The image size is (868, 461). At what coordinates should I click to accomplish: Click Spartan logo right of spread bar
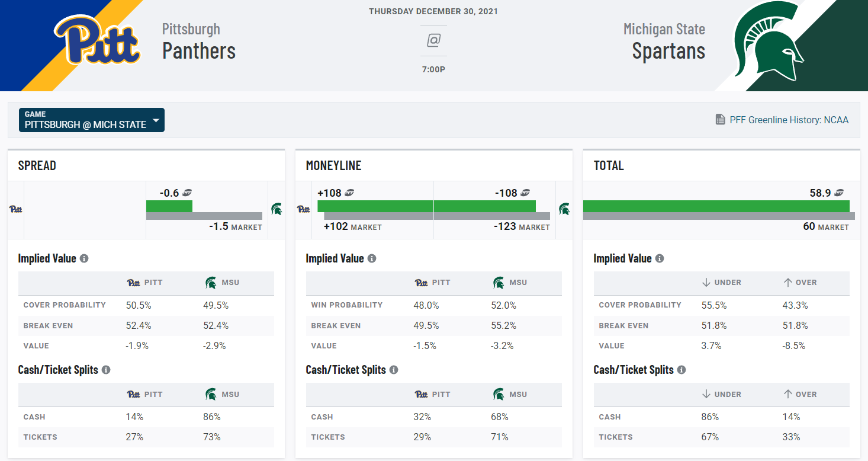point(277,209)
